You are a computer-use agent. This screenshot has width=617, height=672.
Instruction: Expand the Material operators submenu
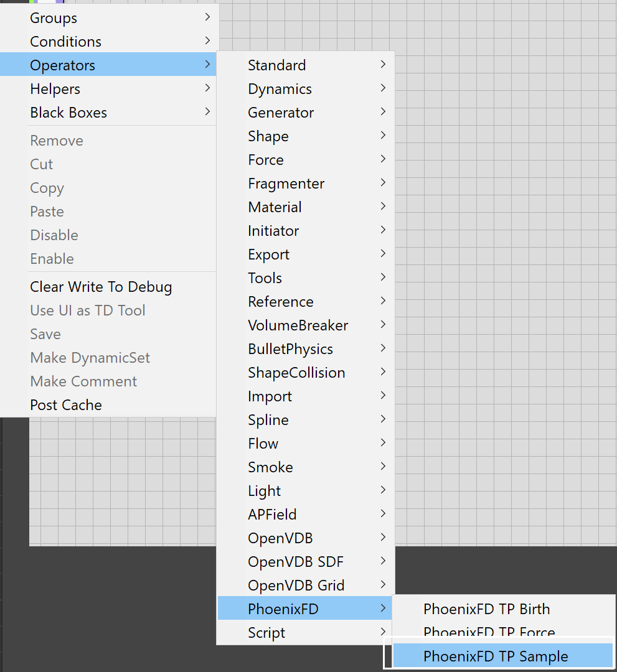coord(305,207)
